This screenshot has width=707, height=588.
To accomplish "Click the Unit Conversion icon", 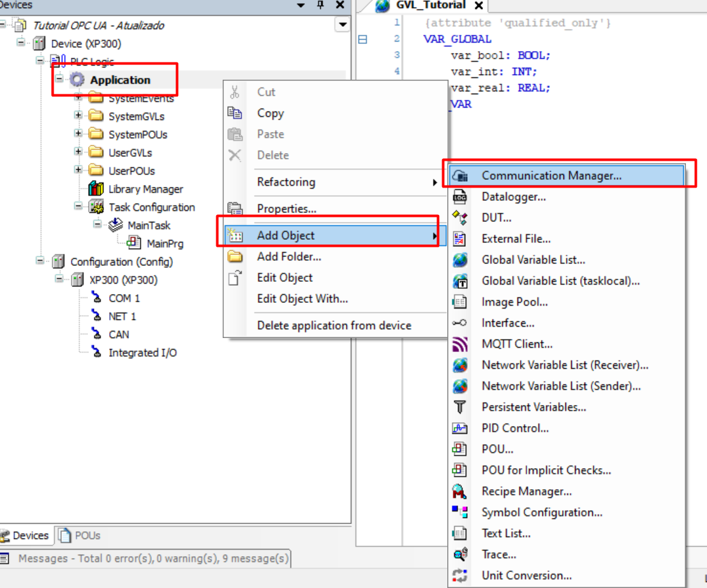I will click(459, 576).
